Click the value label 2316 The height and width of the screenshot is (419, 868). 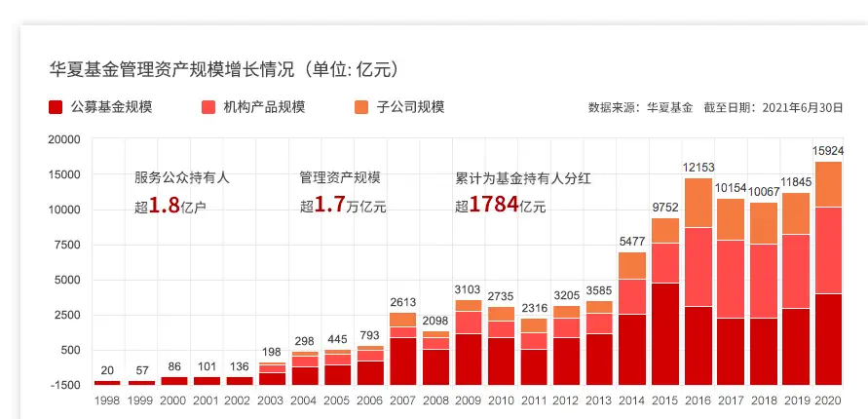pyautogui.click(x=534, y=308)
